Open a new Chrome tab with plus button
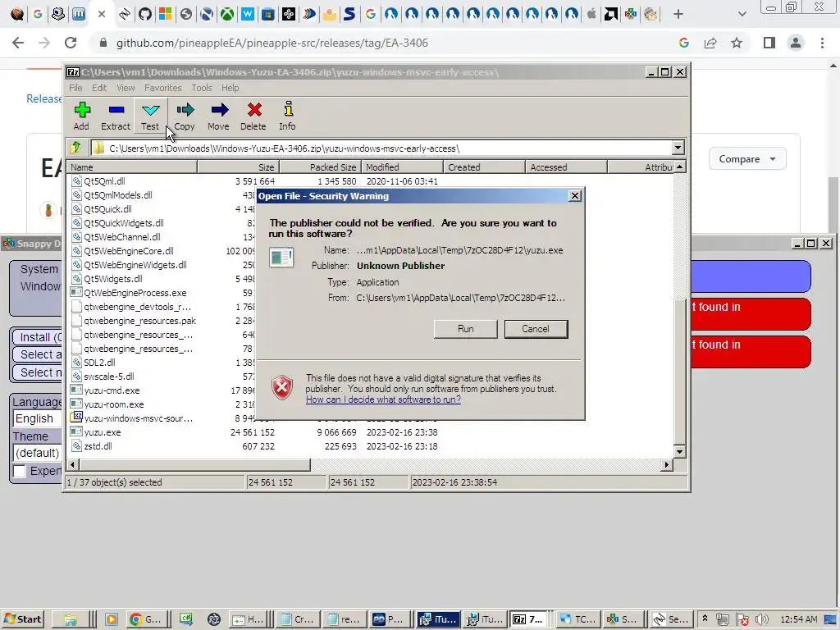The image size is (840, 630). coord(678,15)
